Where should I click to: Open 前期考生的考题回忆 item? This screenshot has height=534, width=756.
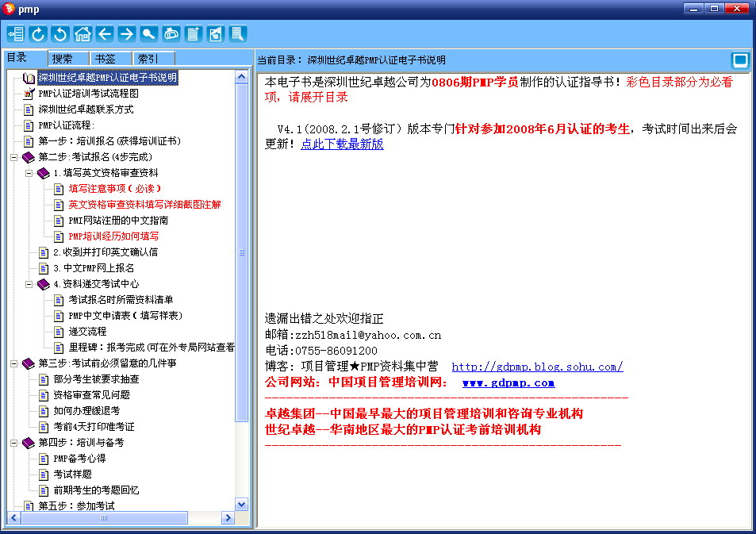tap(96, 490)
